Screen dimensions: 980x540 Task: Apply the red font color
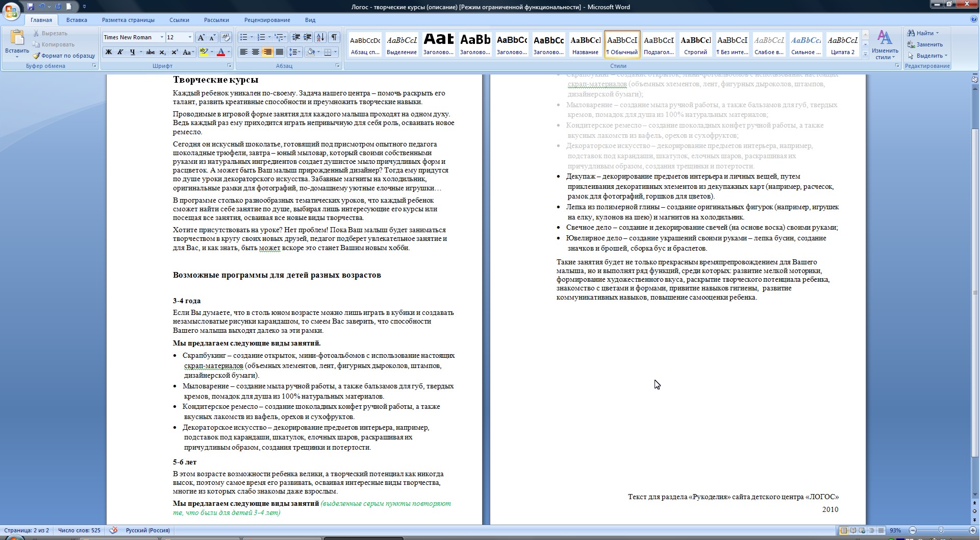click(221, 52)
